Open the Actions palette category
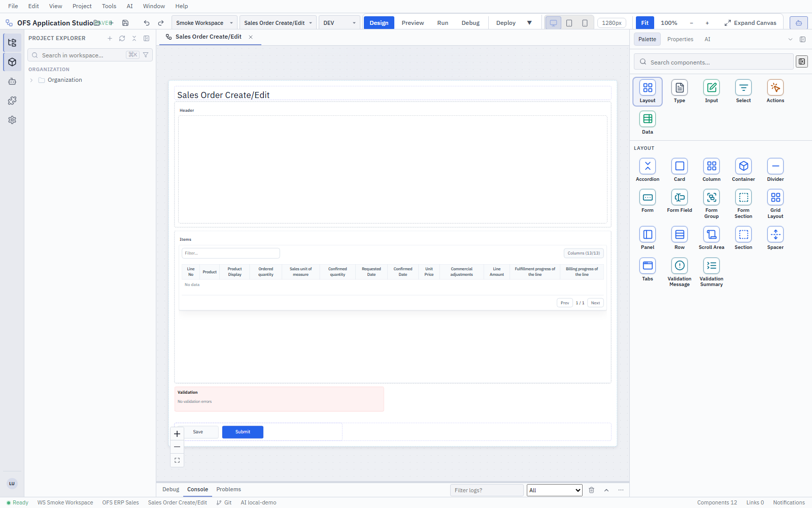 coord(775,91)
